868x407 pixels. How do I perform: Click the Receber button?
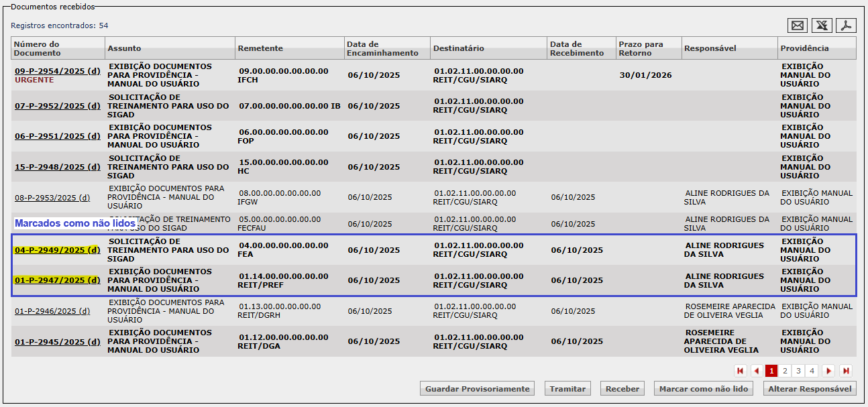[622, 389]
